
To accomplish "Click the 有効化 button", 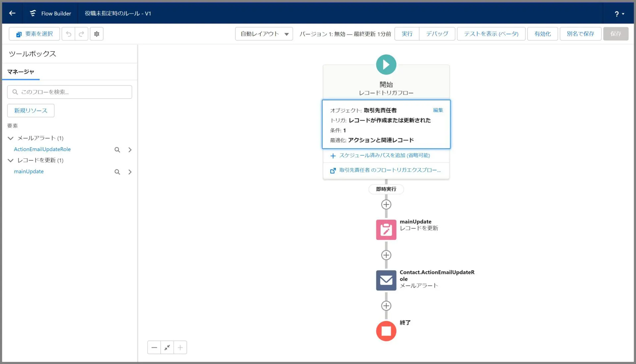I will click(542, 34).
